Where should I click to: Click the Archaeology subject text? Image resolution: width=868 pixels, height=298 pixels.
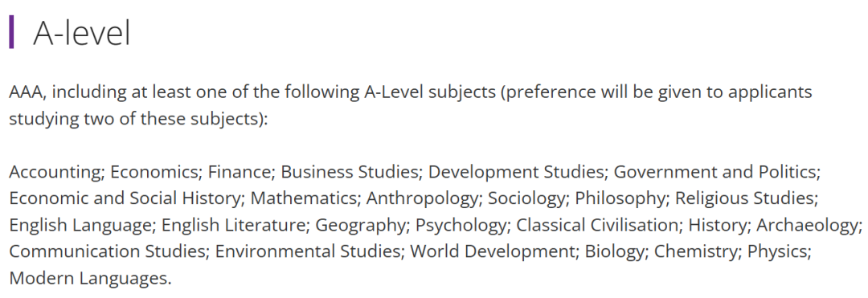click(x=805, y=226)
